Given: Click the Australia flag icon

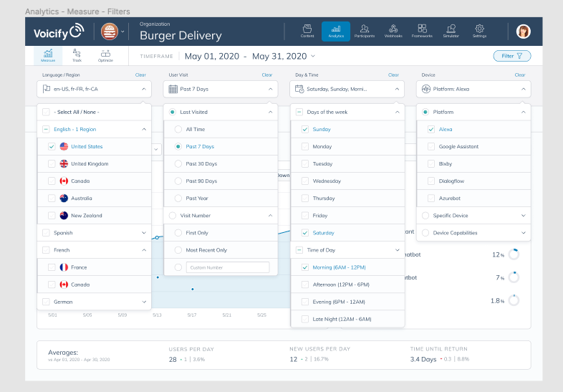Looking at the screenshot, I should 64,198.
